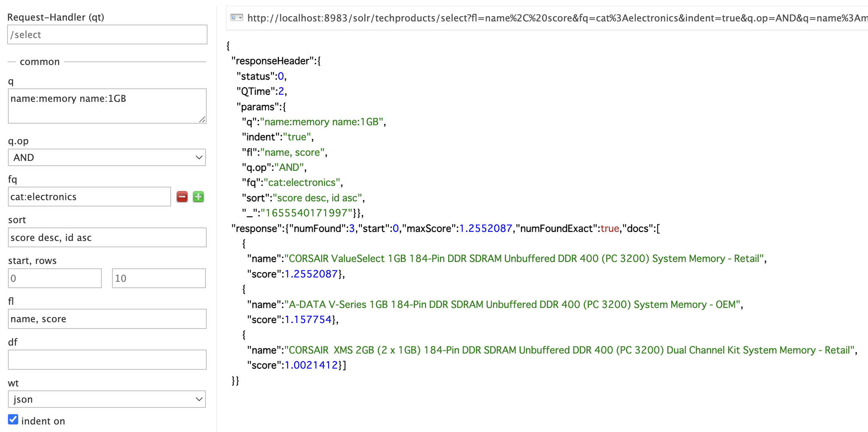Screen dimensions: 868x432
Task: Add another fq filter row
Action: (198, 197)
